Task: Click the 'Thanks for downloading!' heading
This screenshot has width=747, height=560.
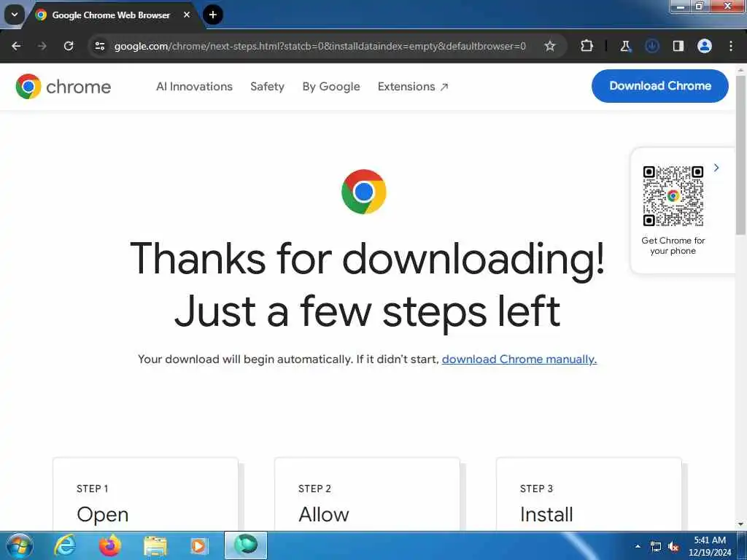Action: click(x=368, y=259)
